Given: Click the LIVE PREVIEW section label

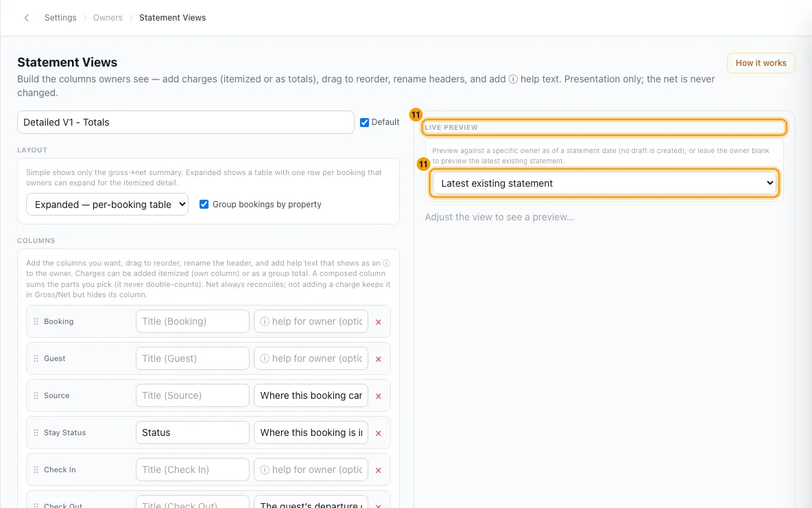Looking at the screenshot, I should click(451, 128).
